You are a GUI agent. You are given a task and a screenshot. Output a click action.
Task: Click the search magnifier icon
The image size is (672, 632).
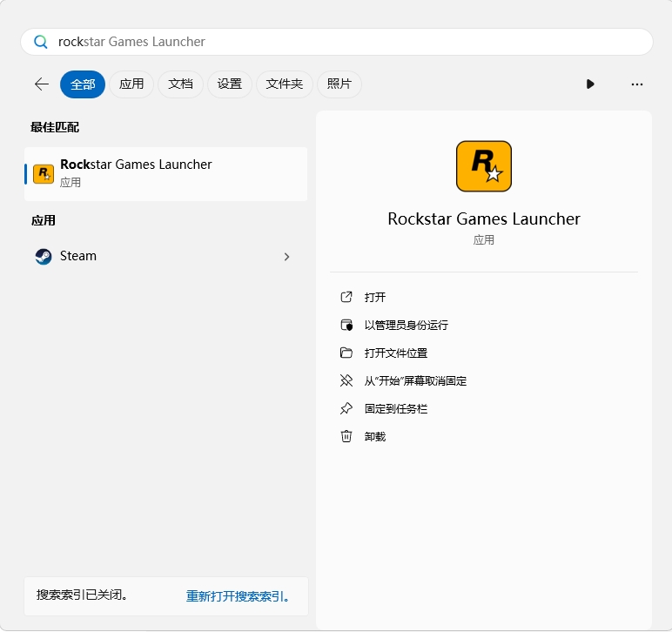tap(40, 42)
